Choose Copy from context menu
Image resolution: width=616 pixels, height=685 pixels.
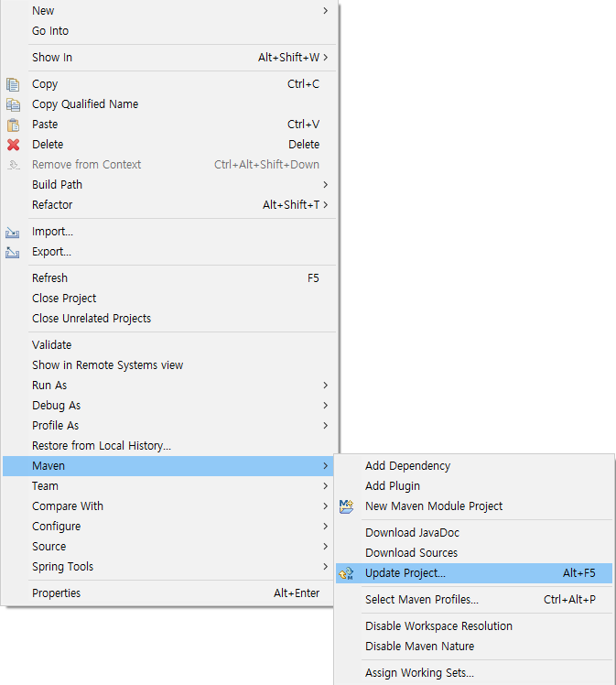[x=169, y=84]
